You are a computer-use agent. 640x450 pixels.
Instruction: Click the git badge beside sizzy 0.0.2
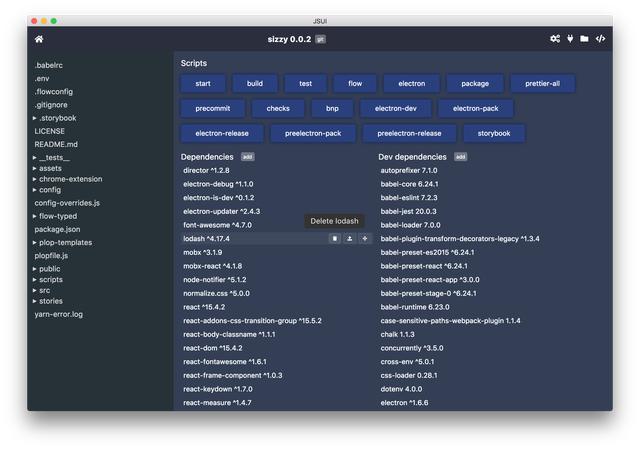coord(321,40)
